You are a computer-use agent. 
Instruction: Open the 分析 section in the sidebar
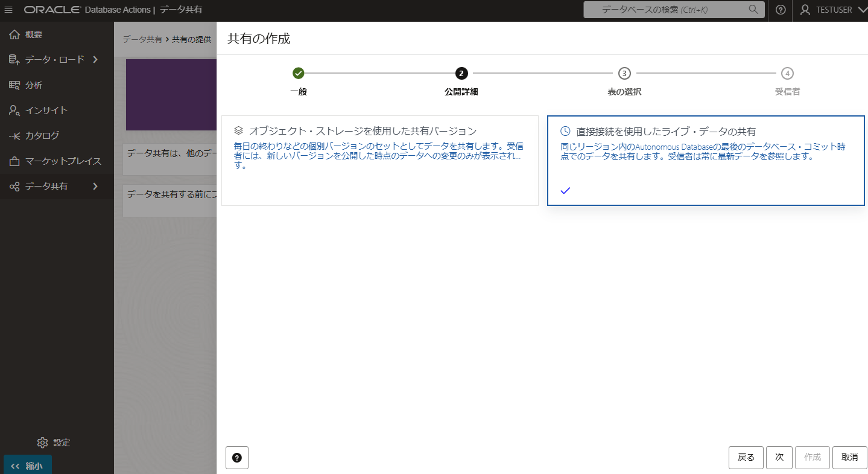pyautogui.click(x=35, y=85)
